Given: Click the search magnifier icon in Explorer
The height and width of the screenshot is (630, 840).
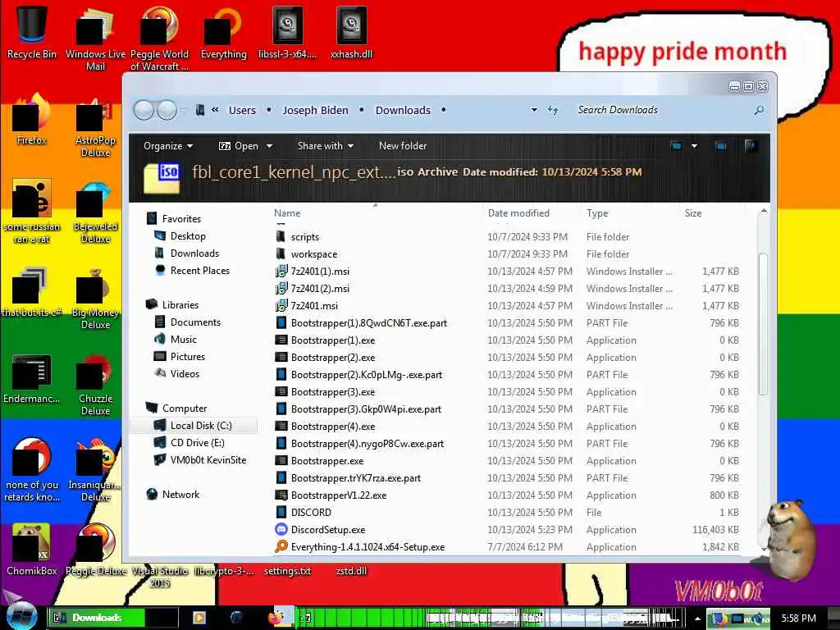Looking at the screenshot, I should click(x=759, y=111).
